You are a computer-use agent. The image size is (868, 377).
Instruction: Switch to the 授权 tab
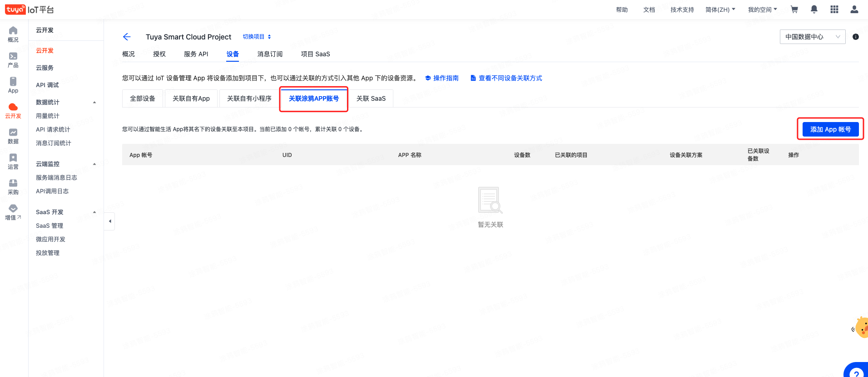tap(159, 54)
